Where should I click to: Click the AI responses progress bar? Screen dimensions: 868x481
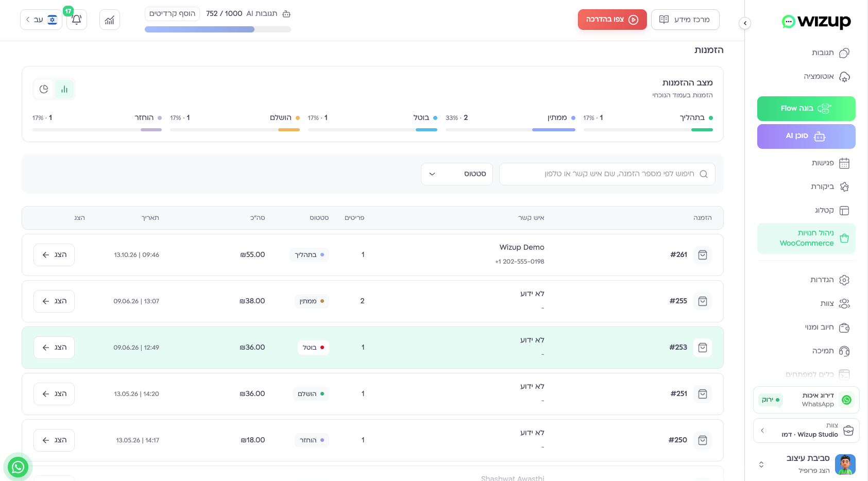(x=218, y=29)
